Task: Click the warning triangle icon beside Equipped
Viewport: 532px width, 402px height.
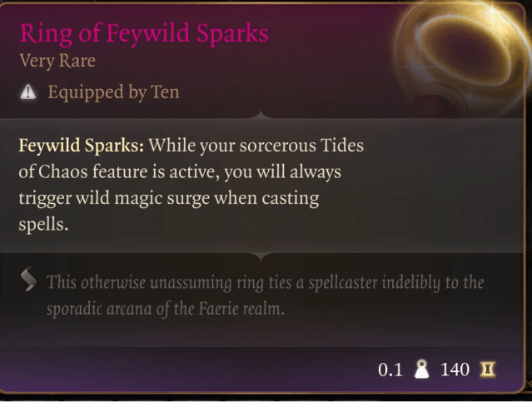Action: 27,92
